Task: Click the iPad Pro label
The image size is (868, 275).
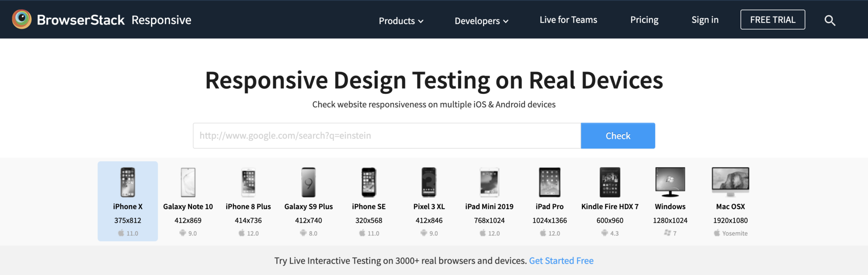Action: click(x=550, y=206)
